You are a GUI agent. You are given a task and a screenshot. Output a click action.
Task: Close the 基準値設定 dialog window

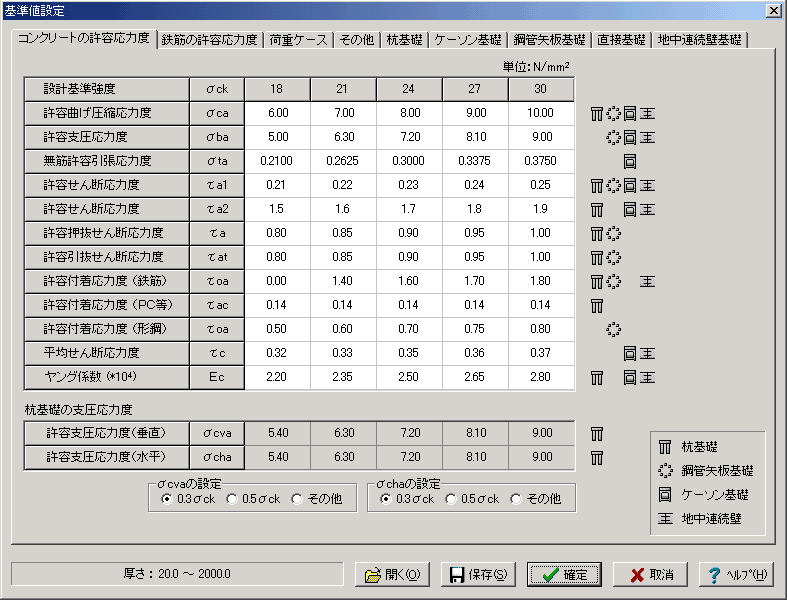coord(773,10)
